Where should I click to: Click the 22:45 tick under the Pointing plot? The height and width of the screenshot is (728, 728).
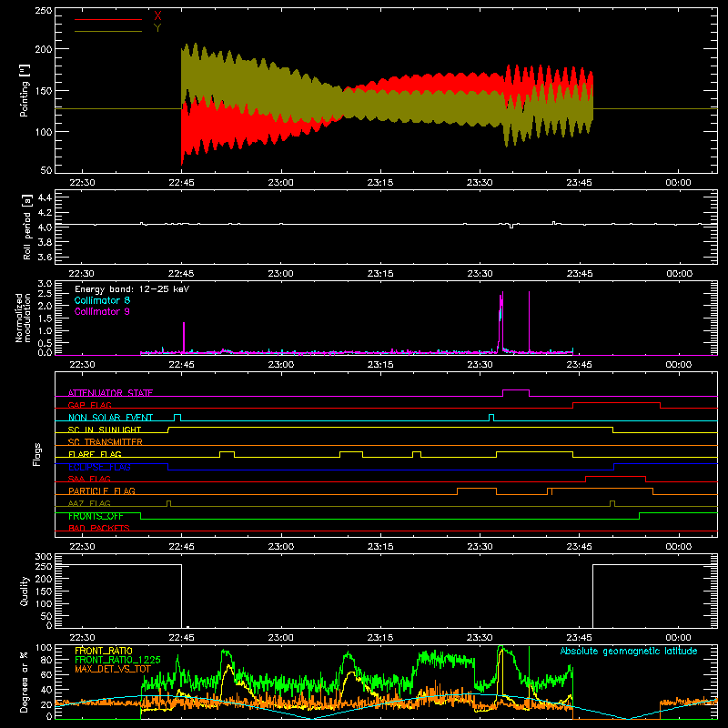181,183
